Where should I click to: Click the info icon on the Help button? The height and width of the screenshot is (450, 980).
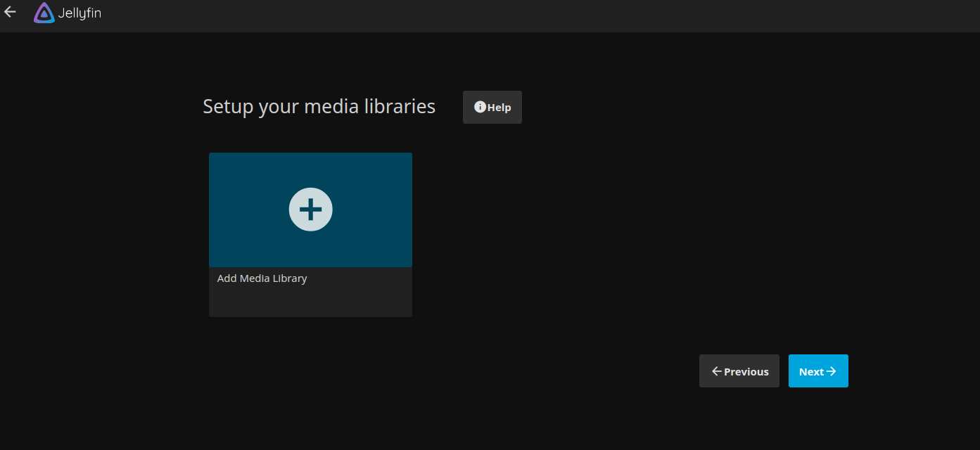coord(480,107)
